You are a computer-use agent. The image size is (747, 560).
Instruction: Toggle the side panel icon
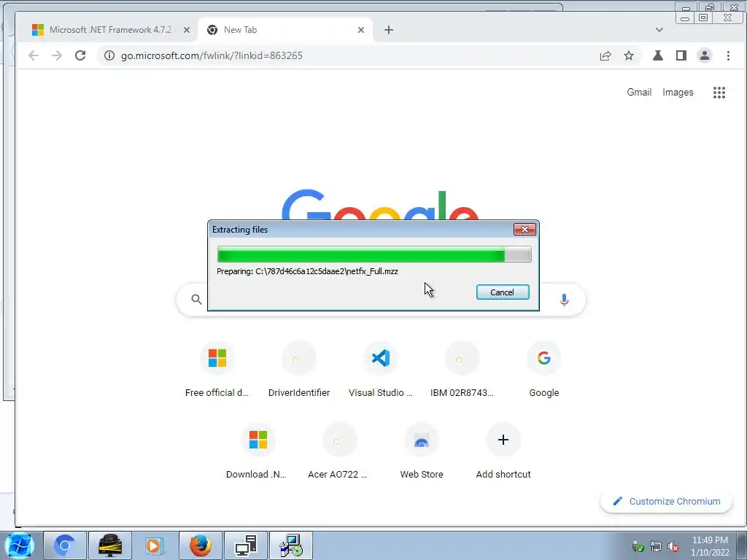[x=681, y=55]
